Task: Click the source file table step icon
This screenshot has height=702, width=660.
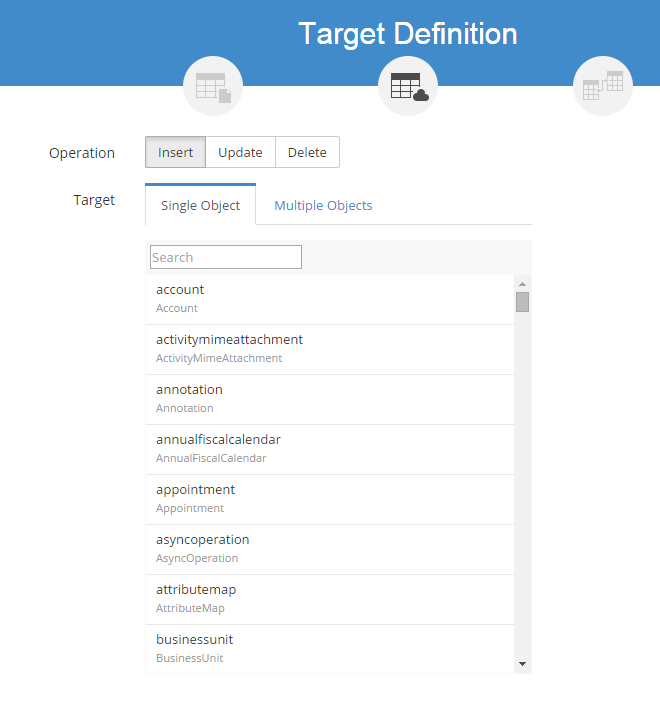Action: coord(212,86)
